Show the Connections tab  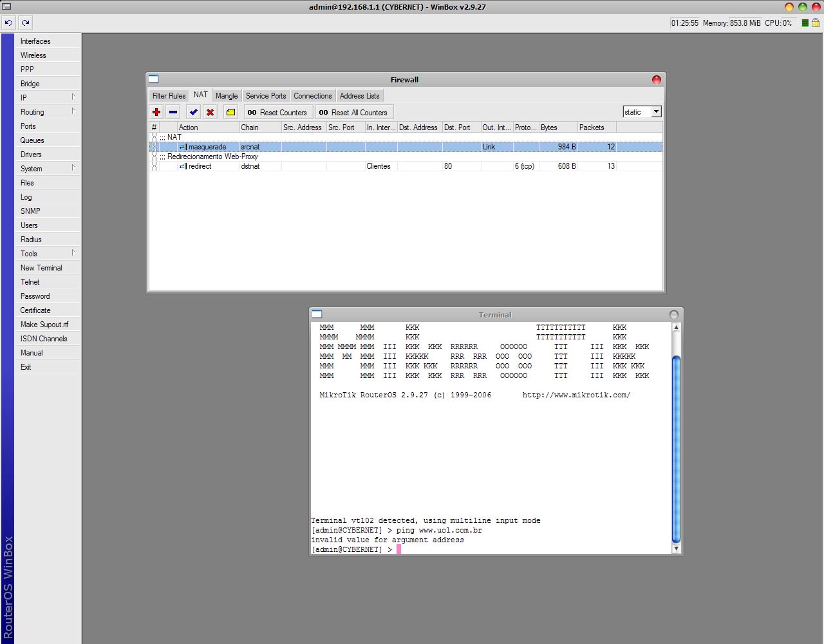313,96
